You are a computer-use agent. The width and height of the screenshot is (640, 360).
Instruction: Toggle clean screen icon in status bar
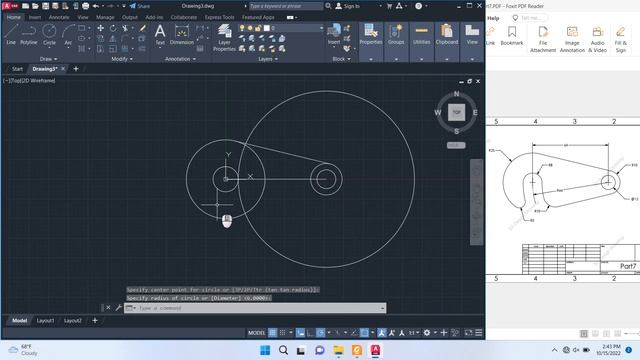469,333
